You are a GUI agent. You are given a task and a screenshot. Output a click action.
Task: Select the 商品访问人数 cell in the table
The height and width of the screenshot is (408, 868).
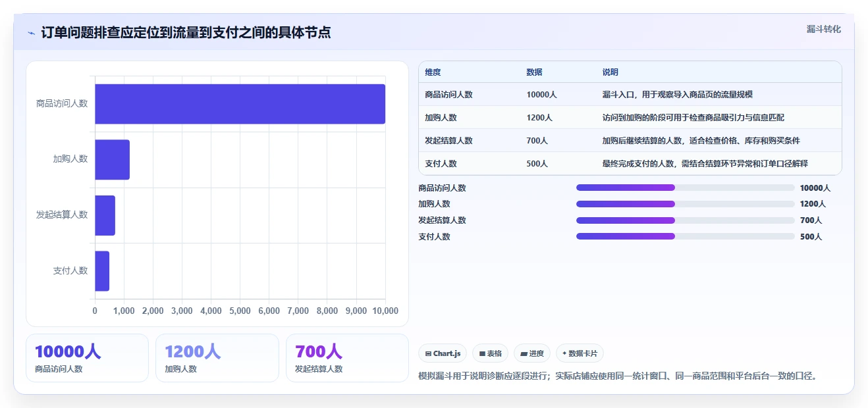click(448, 95)
